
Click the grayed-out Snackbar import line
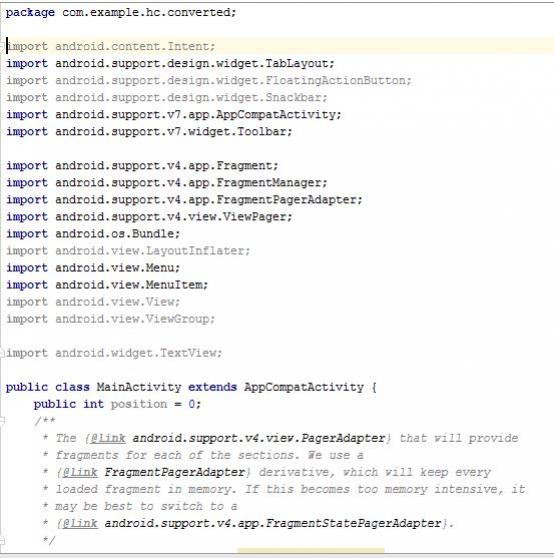click(x=167, y=98)
